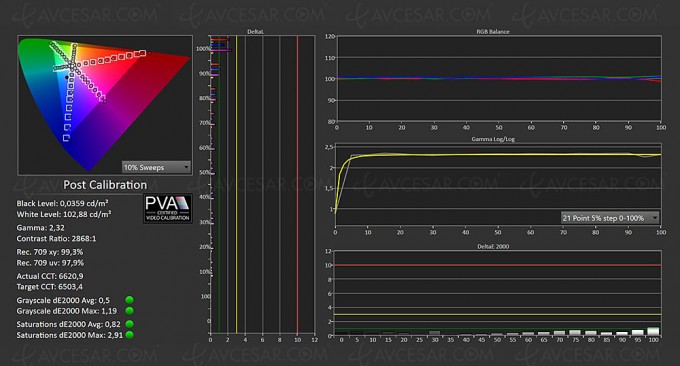Click the yellow gamma curve in the chart
The width and height of the screenshot is (680, 366).
coord(477,154)
